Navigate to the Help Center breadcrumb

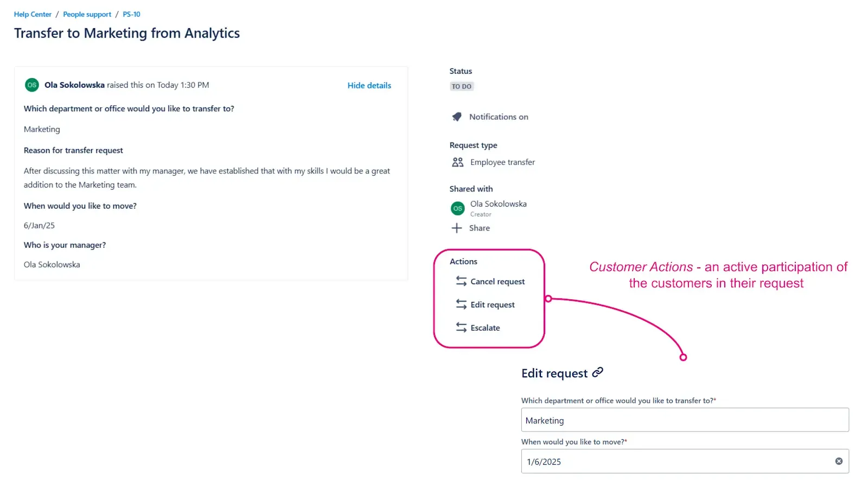pyautogui.click(x=32, y=14)
